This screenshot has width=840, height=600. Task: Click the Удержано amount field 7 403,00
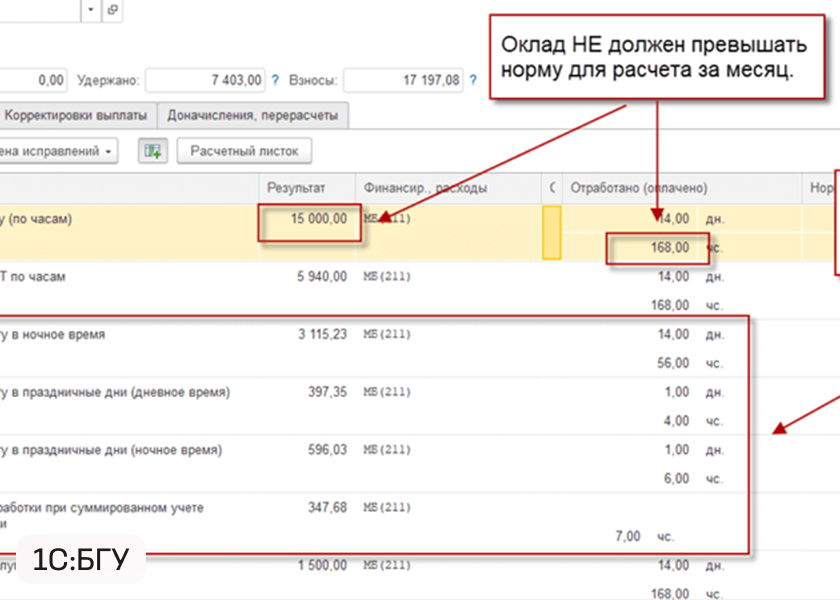click(x=207, y=79)
